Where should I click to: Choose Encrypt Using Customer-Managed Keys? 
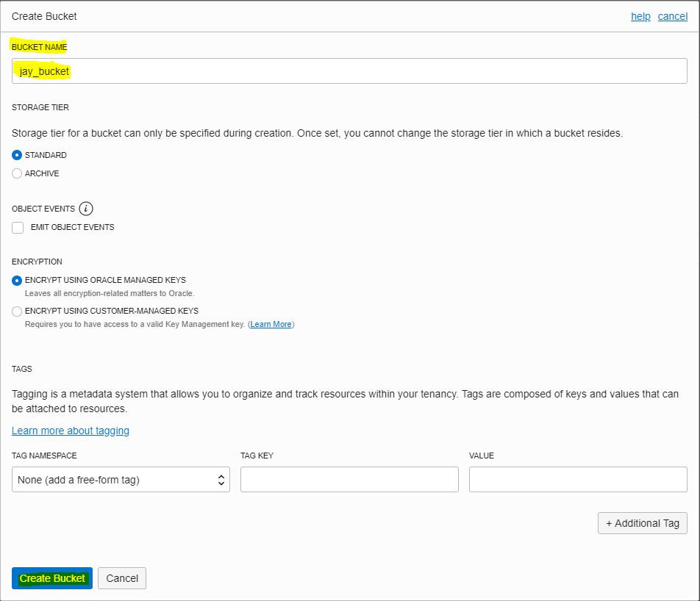[x=17, y=311]
